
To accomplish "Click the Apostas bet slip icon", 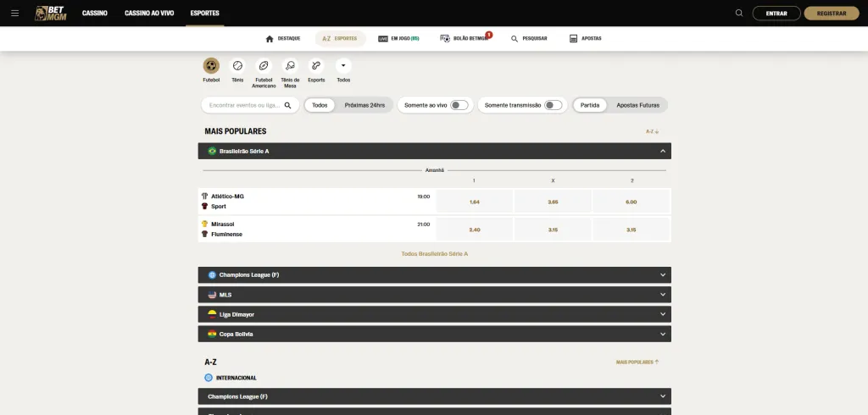I will point(574,39).
